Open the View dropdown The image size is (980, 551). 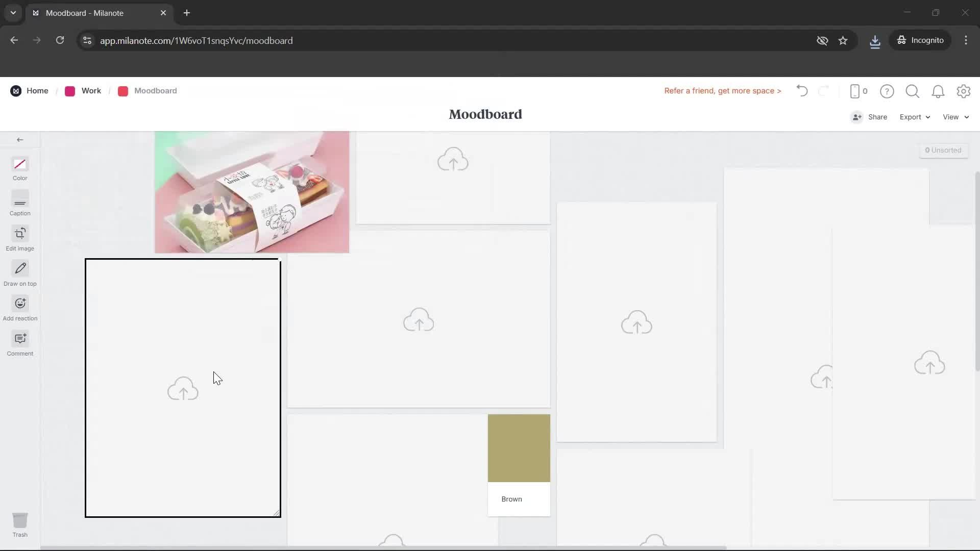click(x=954, y=117)
